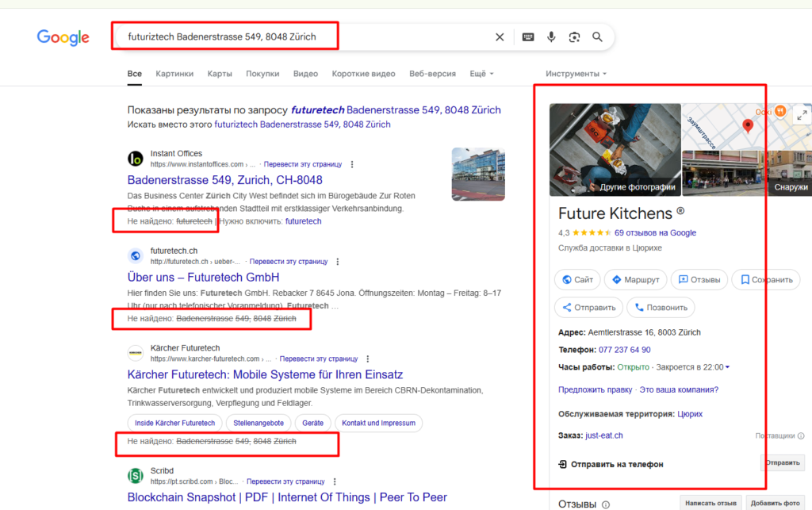Search by image with the camera lens icon

(x=574, y=37)
